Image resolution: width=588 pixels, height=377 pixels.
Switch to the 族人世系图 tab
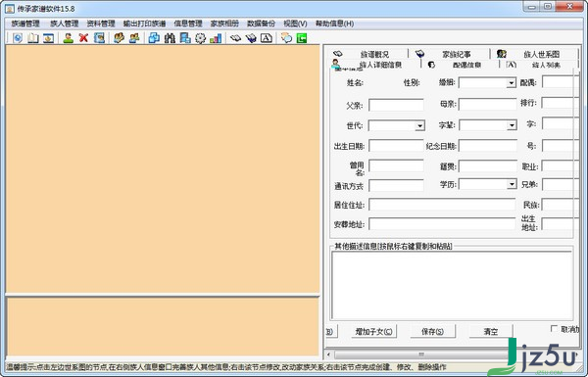pyautogui.click(x=534, y=54)
